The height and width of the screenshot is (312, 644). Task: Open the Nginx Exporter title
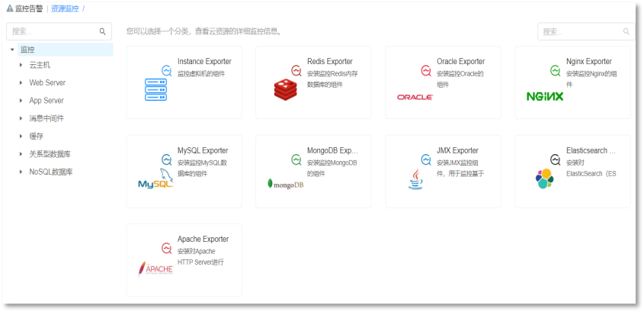point(589,61)
